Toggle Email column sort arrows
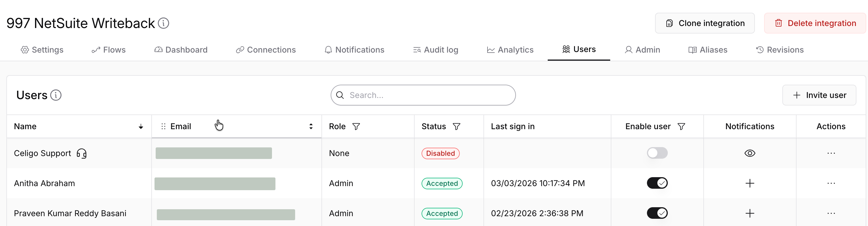 311,126
